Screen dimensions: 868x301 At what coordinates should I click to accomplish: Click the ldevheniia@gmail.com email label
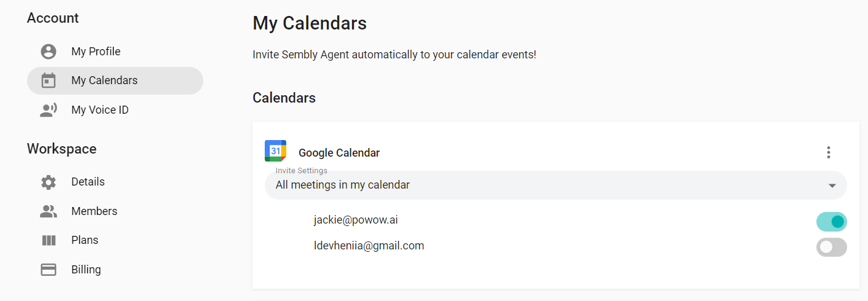(369, 246)
